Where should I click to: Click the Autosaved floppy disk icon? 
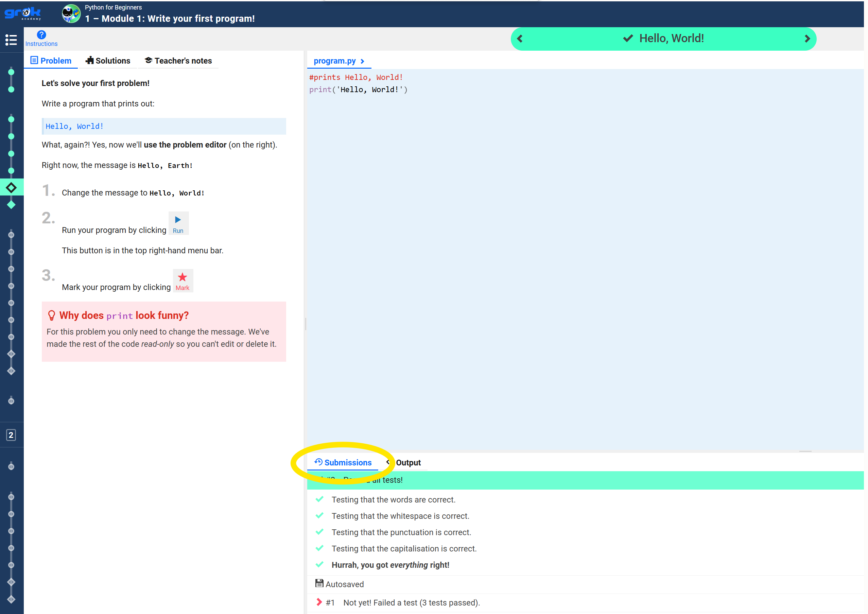pyautogui.click(x=319, y=583)
